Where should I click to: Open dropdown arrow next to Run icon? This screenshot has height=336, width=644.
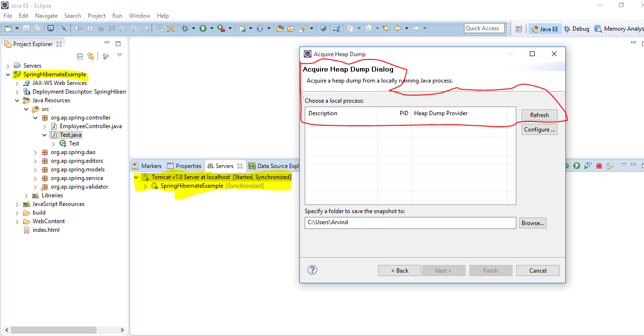coord(212,28)
